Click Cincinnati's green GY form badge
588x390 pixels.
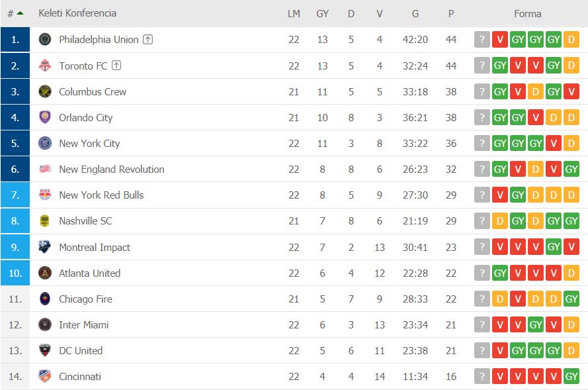(571, 377)
